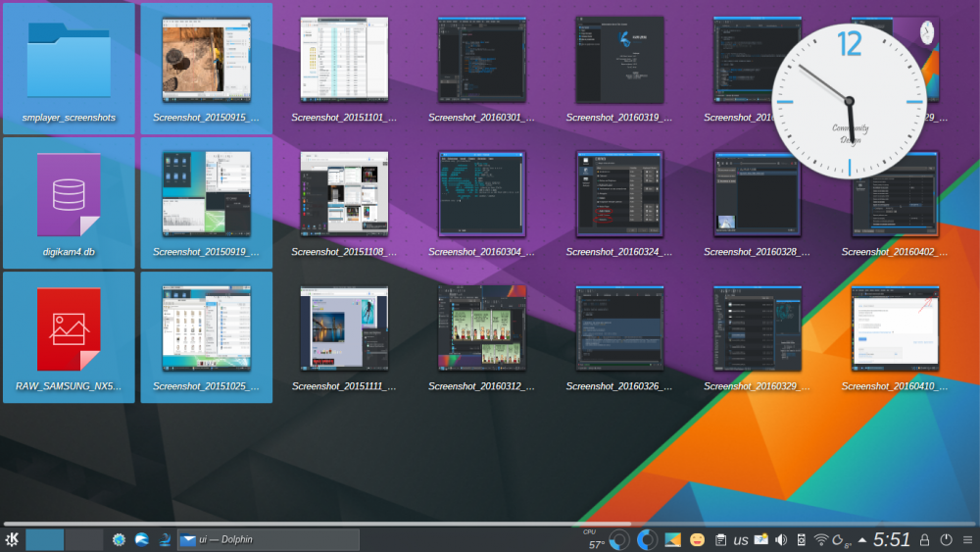This screenshot has height=552, width=980.
Task: Open the power leave-session icon
Action: click(947, 539)
